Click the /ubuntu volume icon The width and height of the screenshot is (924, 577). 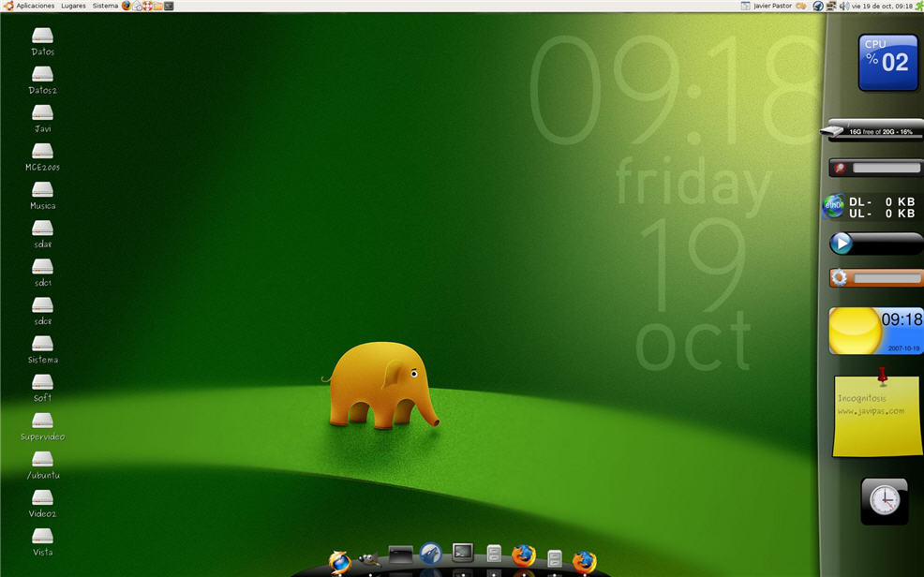click(42, 460)
